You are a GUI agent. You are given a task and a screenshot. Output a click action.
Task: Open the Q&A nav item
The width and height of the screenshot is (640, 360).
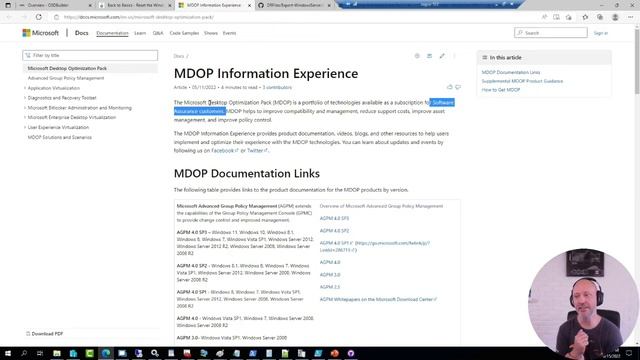[x=158, y=33]
